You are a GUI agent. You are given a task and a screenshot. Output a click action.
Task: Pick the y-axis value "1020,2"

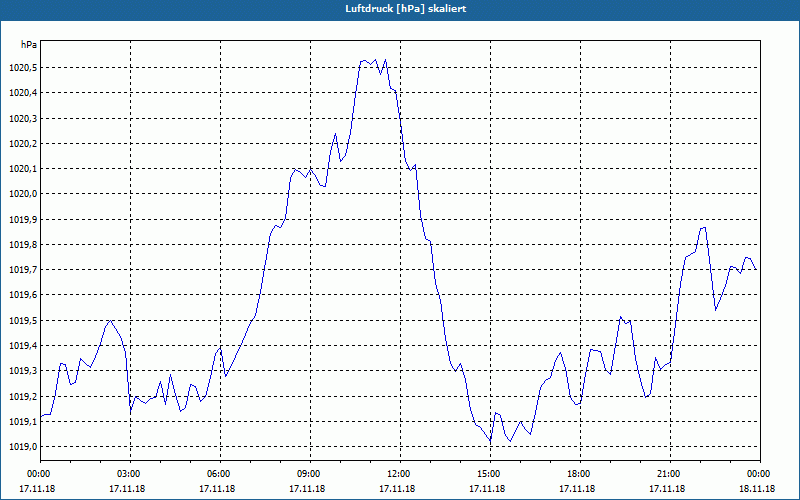click(x=23, y=144)
